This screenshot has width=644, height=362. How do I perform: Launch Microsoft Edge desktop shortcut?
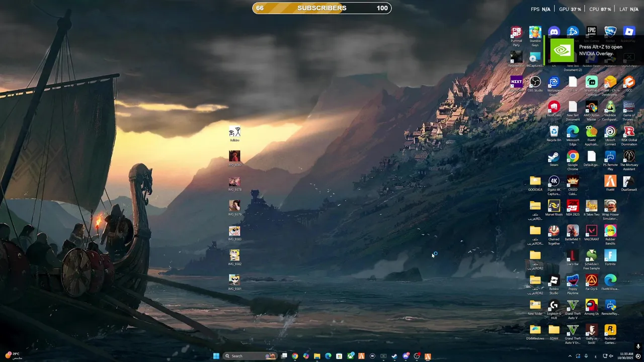573,135
